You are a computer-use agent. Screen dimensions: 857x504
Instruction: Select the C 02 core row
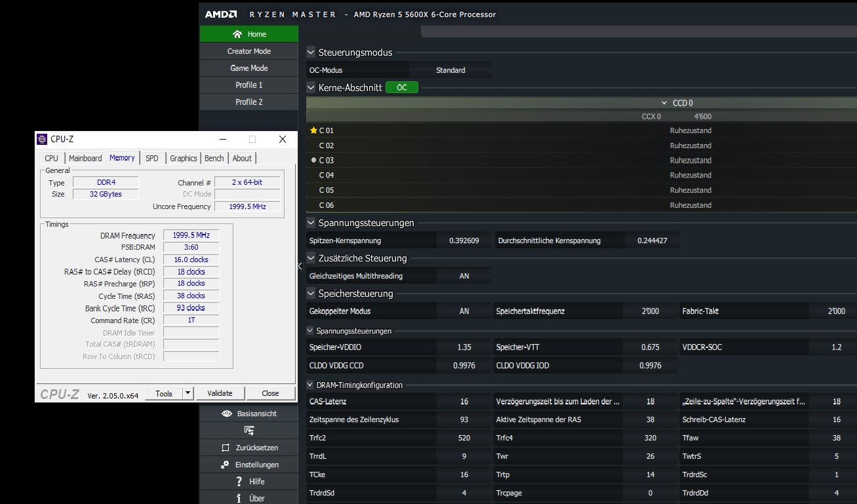click(x=582, y=145)
